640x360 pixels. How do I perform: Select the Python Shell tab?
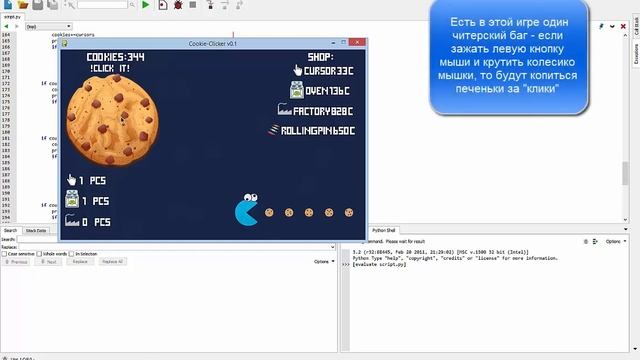[x=383, y=231]
